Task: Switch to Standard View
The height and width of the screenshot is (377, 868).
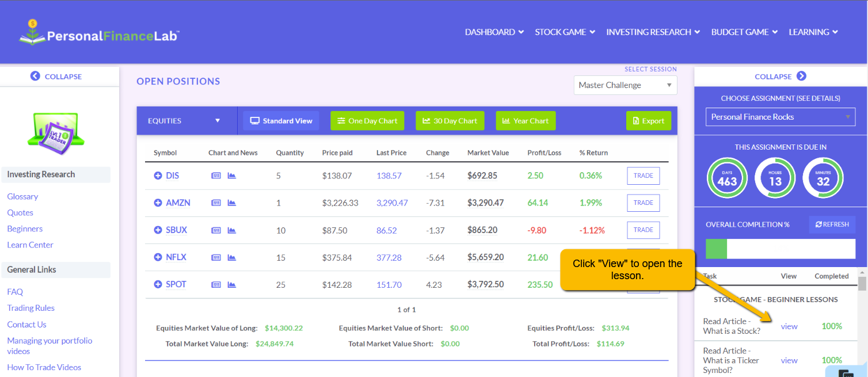Action: pos(281,121)
